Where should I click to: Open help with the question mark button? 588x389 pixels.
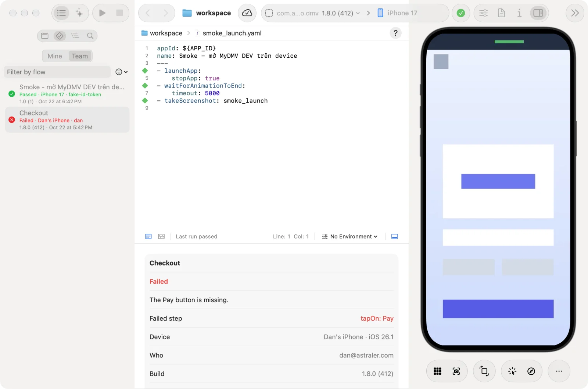395,33
